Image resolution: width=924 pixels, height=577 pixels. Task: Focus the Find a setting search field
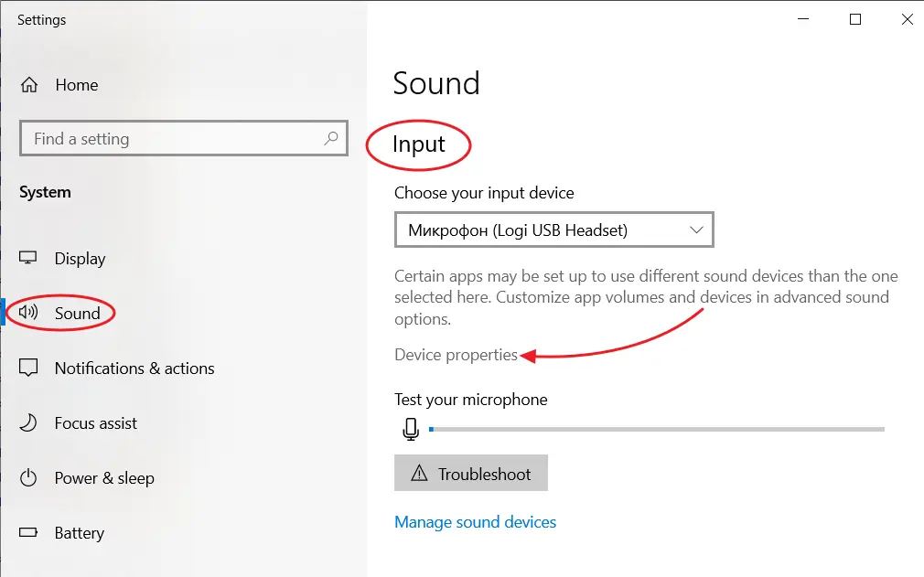pyautogui.click(x=174, y=139)
